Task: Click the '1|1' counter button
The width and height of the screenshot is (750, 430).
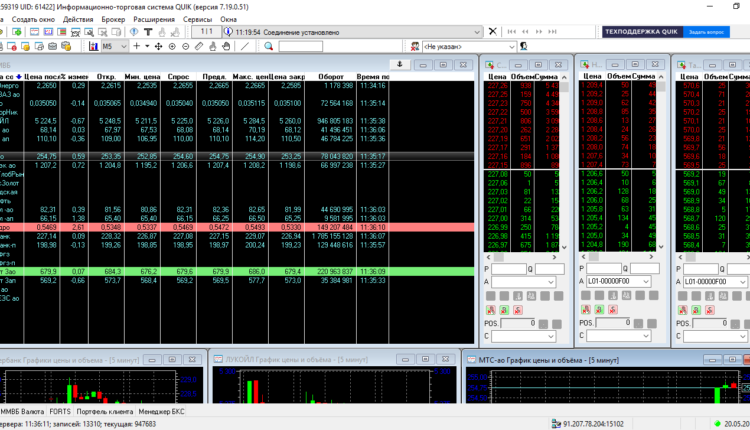Action: click(206, 32)
